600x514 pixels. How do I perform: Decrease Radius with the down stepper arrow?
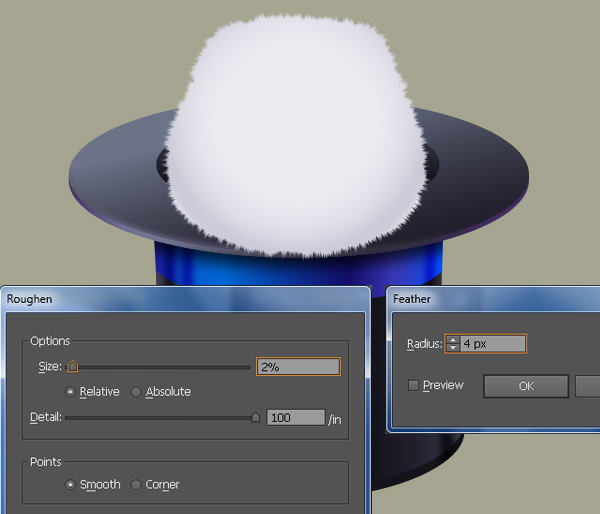click(x=453, y=348)
